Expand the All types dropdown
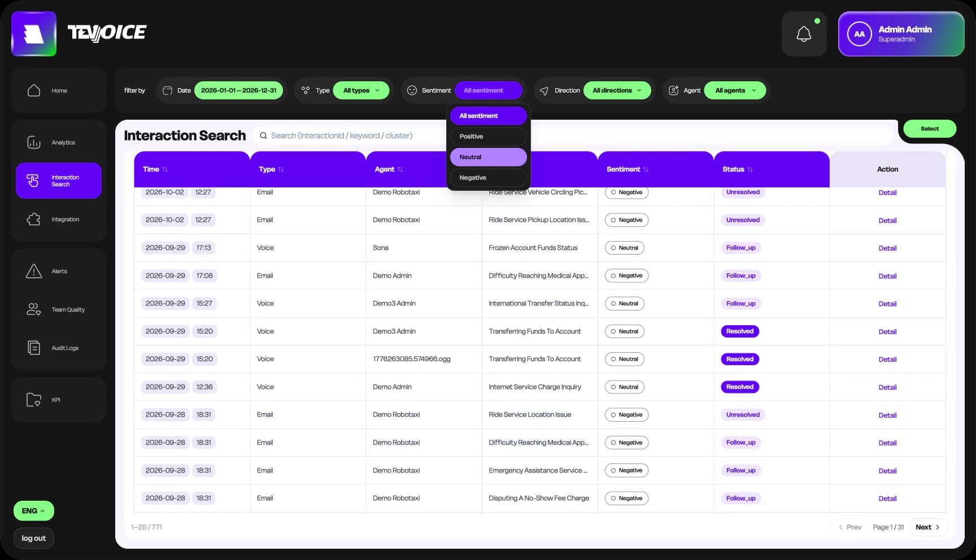This screenshot has height=560, width=976. point(361,90)
